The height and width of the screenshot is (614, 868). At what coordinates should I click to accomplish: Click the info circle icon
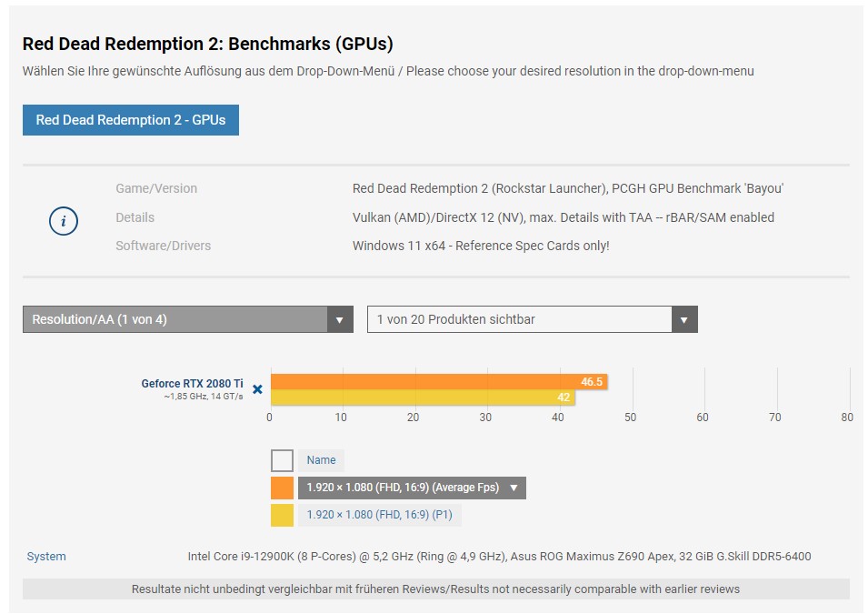[x=64, y=221]
